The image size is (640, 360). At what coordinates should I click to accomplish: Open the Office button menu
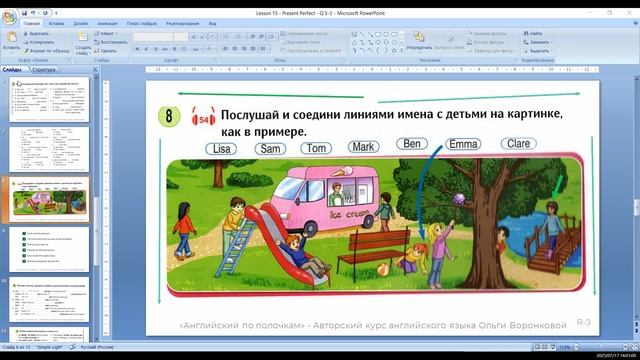pos(9,17)
